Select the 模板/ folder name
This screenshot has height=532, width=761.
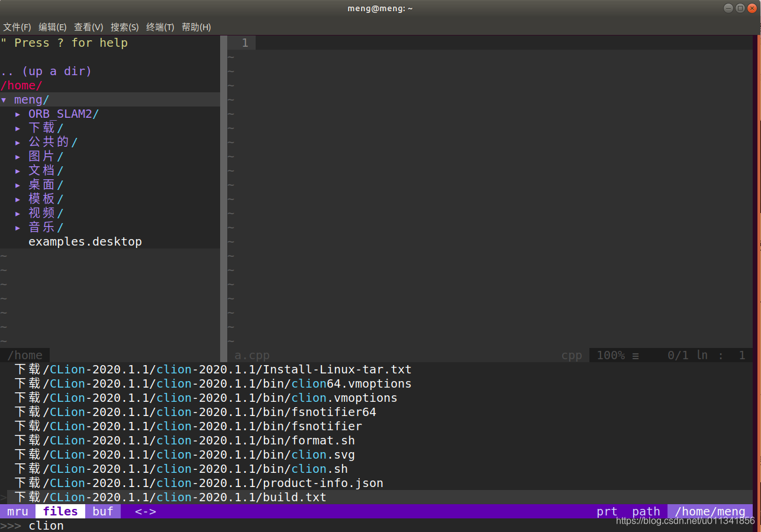click(x=46, y=199)
